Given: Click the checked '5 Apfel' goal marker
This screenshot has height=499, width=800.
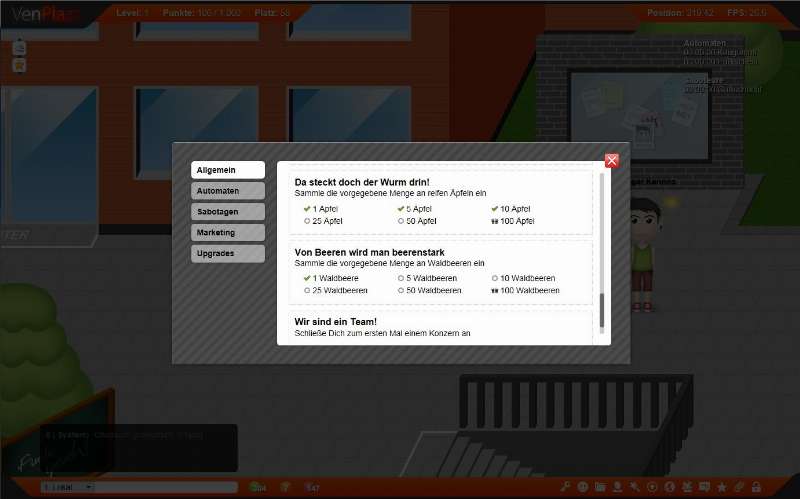Looking at the screenshot, I should coord(401,209).
